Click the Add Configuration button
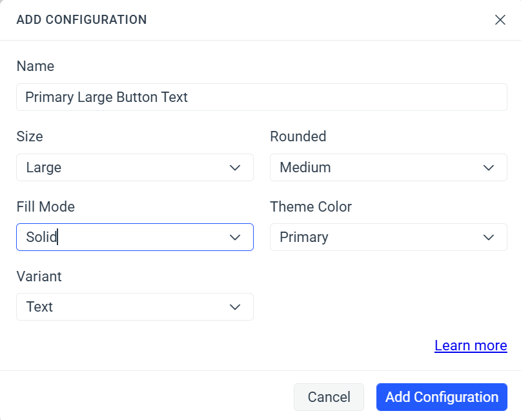Viewport: 521px width, 420px height. tap(442, 397)
